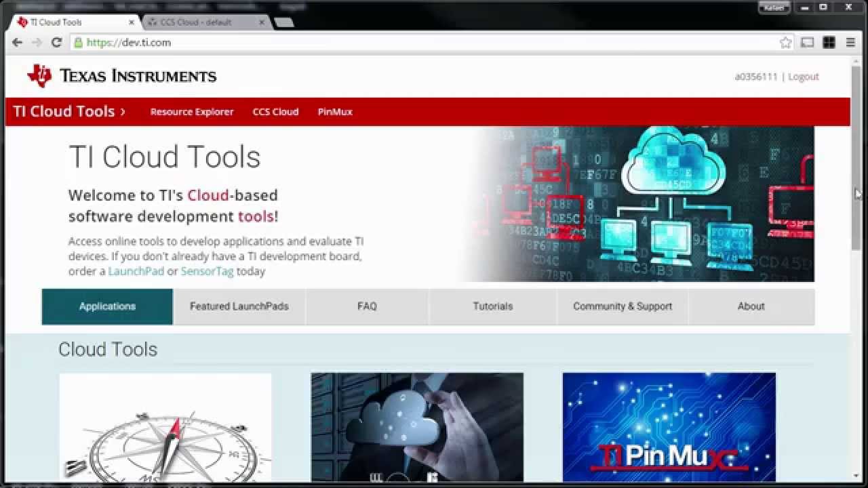Click the Cloud Tools section heading
868x488 pixels.
108,349
